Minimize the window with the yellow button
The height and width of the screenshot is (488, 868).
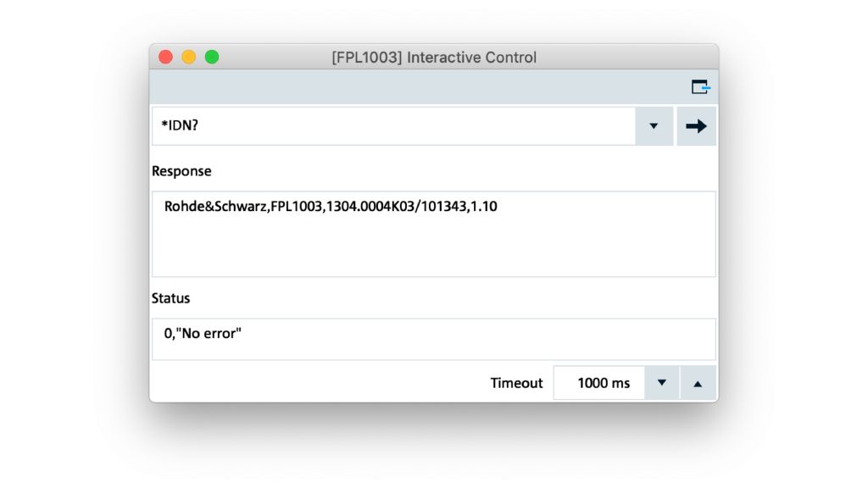(189, 57)
